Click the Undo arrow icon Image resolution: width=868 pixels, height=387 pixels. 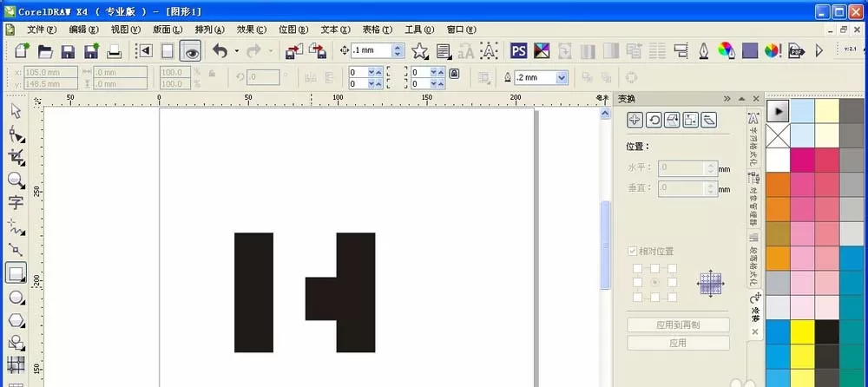(220, 51)
